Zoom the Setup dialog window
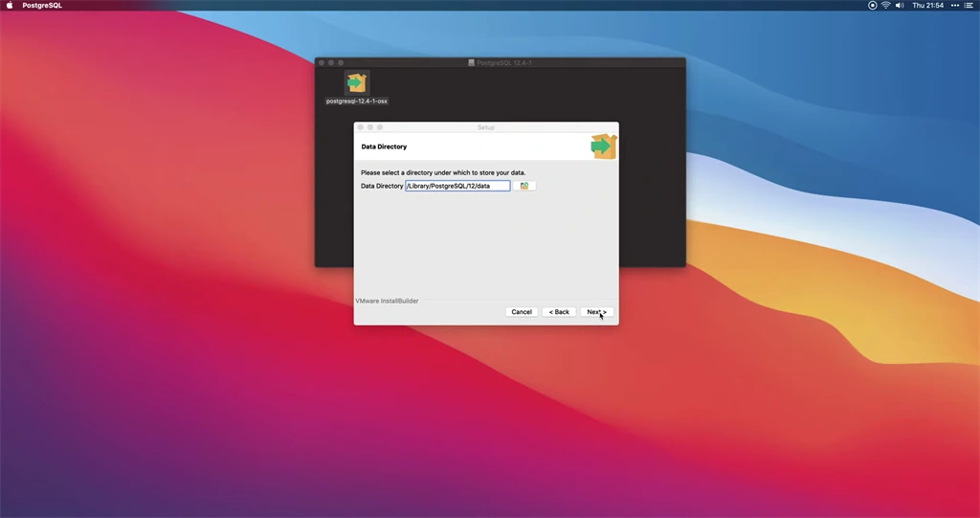 coord(379,127)
